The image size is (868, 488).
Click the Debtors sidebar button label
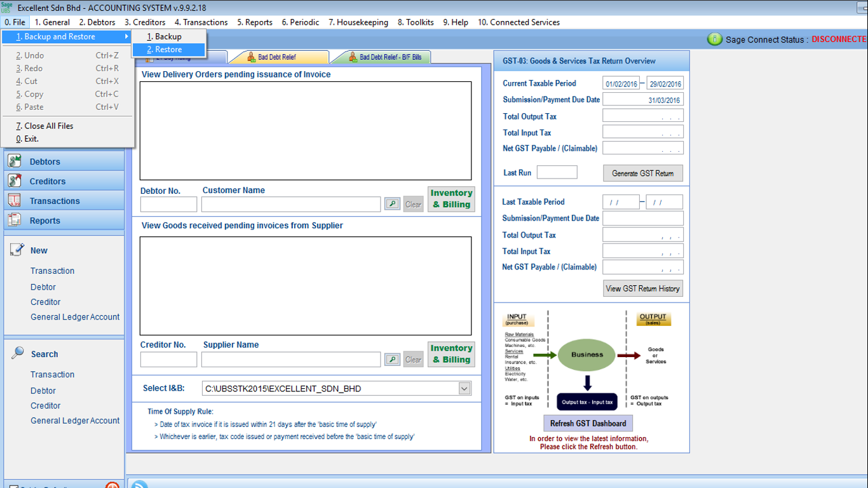[45, 161]
